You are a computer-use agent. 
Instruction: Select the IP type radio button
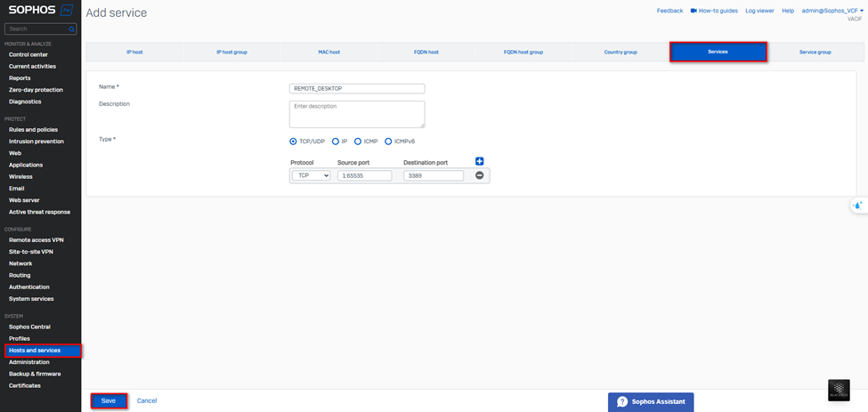(336, 141)
